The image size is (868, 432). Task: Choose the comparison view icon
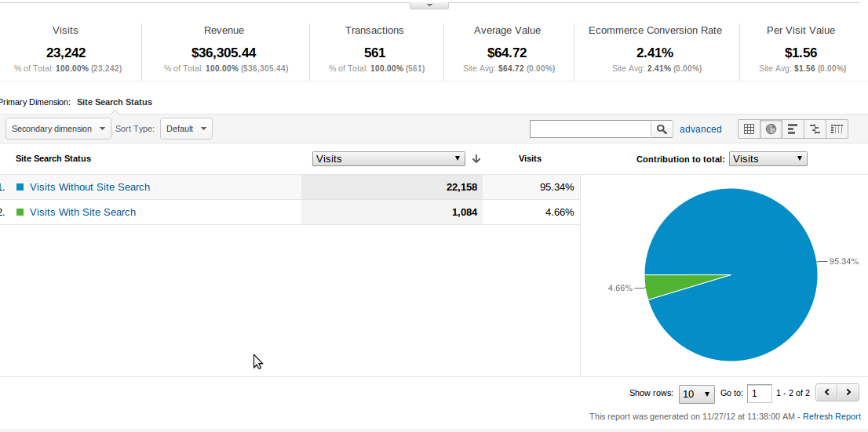(x=815, y=129)
